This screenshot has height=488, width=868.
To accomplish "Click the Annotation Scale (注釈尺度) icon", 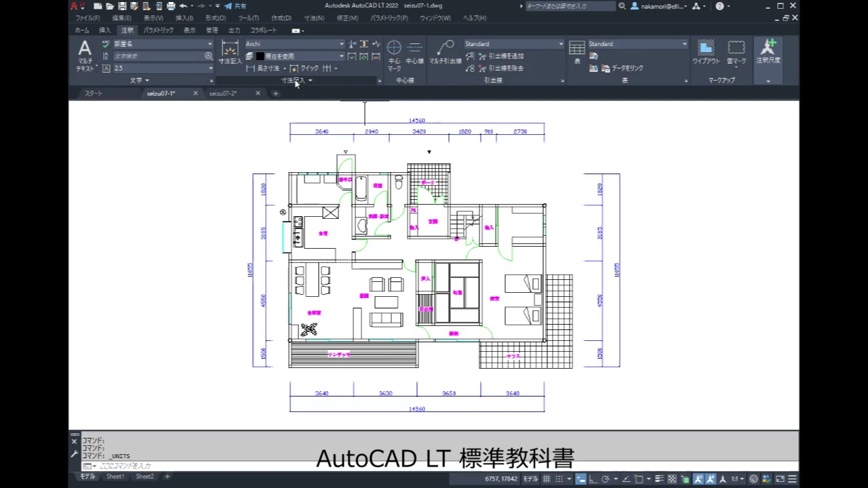I will (768, 53).
